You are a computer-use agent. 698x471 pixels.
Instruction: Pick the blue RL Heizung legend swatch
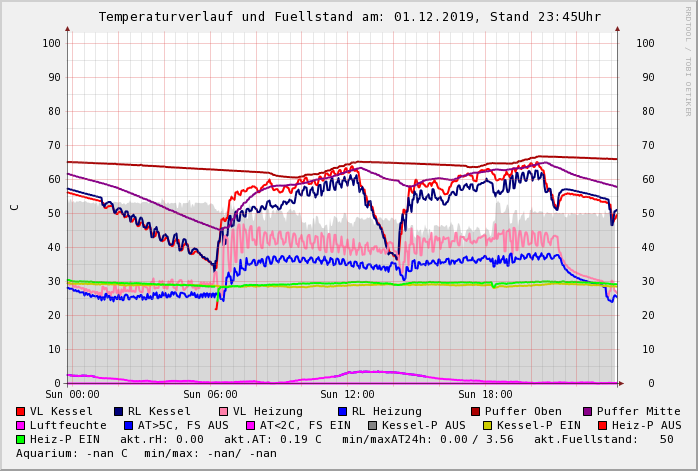342,411
